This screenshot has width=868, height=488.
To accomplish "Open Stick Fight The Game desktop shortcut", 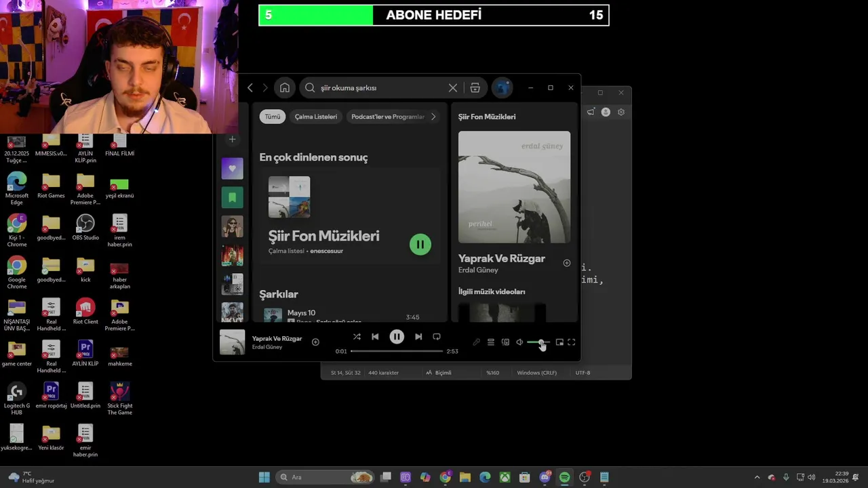I will tap(119, 399).
